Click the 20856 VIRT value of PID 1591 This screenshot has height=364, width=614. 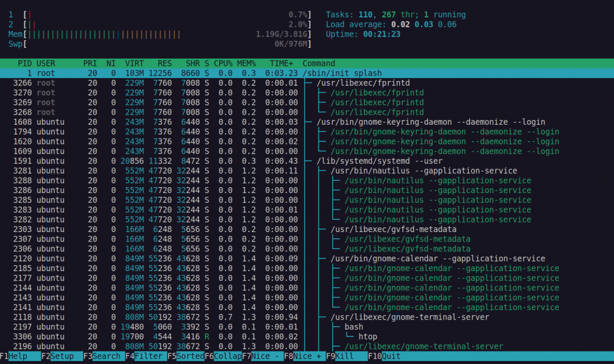tap(132, 161)
